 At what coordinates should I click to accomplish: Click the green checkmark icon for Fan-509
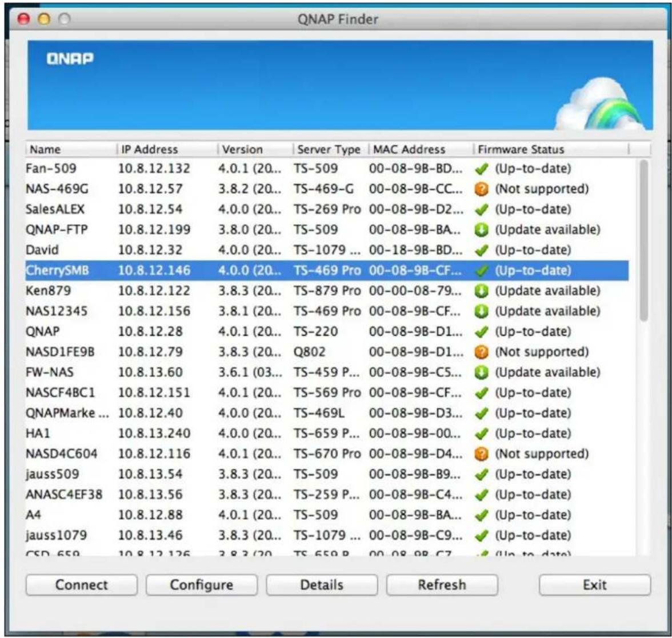pyautogui.click(x=481, y=169)
